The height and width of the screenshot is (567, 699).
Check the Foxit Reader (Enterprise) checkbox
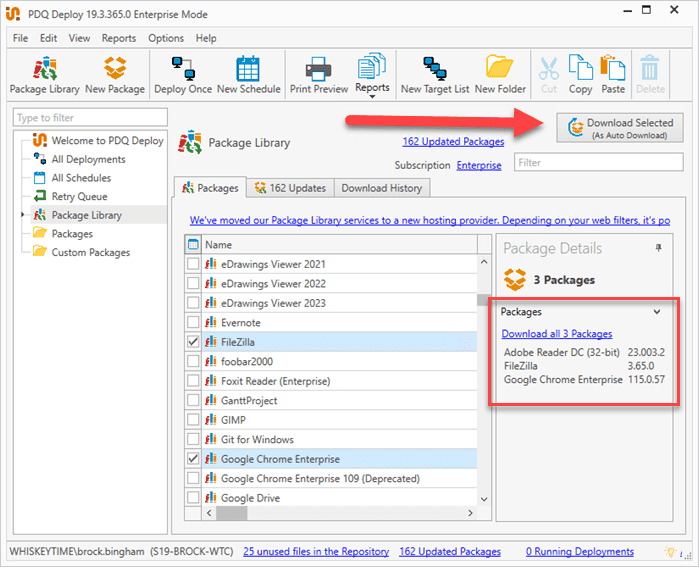click(193, 381)
